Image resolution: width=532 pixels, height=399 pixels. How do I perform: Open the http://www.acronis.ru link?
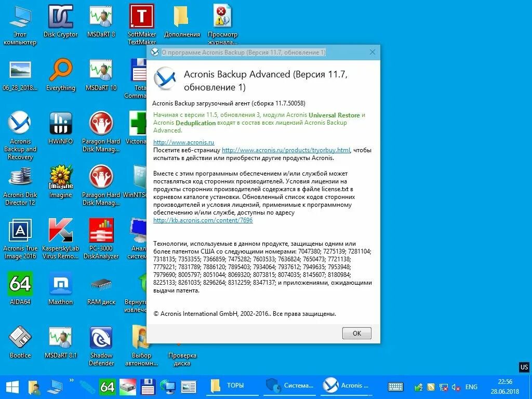click(183, 142)
